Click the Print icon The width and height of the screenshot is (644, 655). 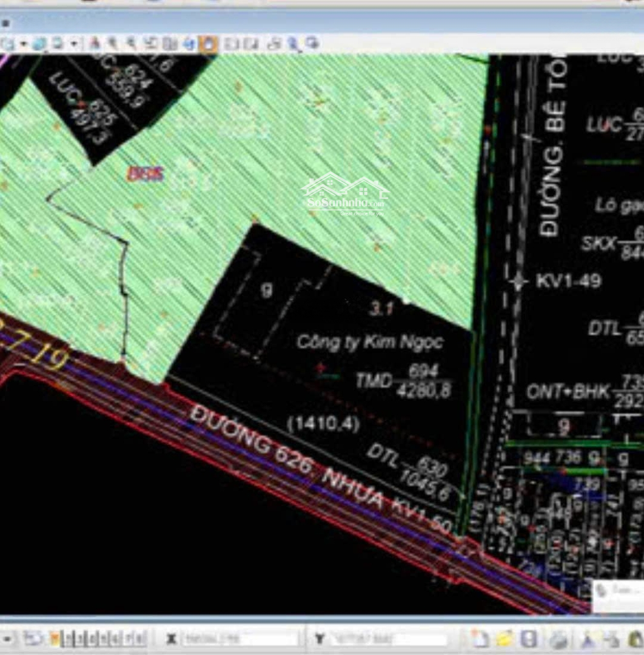point(558,639)
